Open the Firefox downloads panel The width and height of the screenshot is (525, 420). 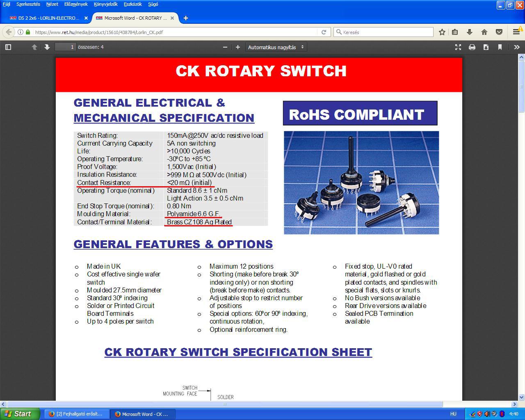coord(470,32)
